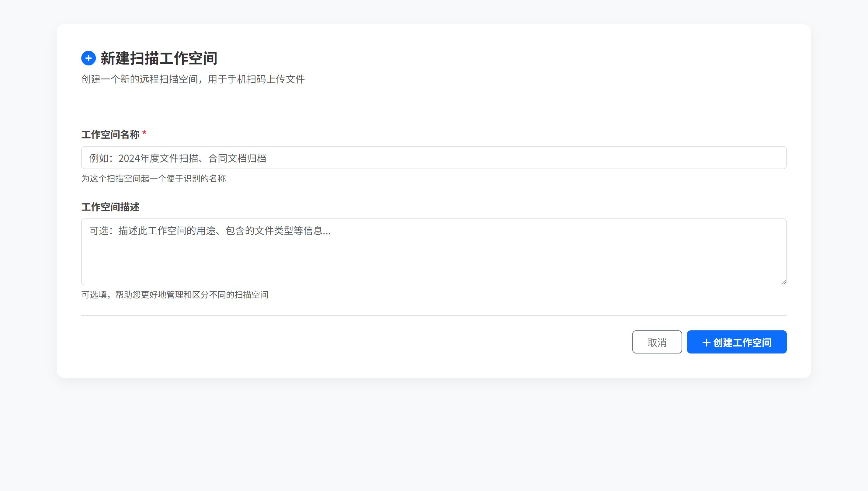Click the divider line above the buttons
868x491 pixels.
(x=433, y=315)
